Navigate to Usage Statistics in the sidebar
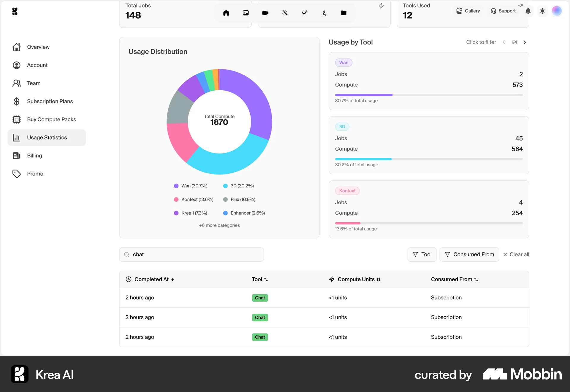The image size is (570, 392). click(47, 137)
